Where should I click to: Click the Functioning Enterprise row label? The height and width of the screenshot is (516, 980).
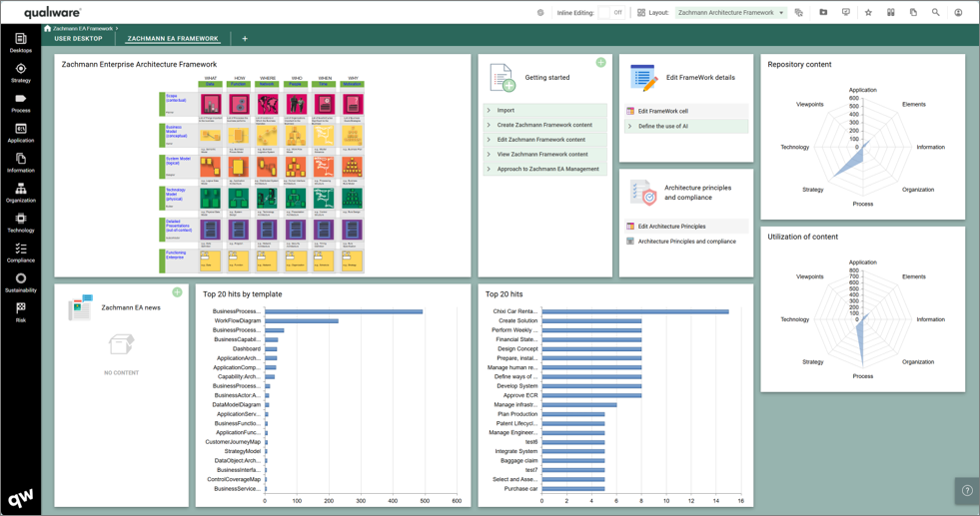176,255
